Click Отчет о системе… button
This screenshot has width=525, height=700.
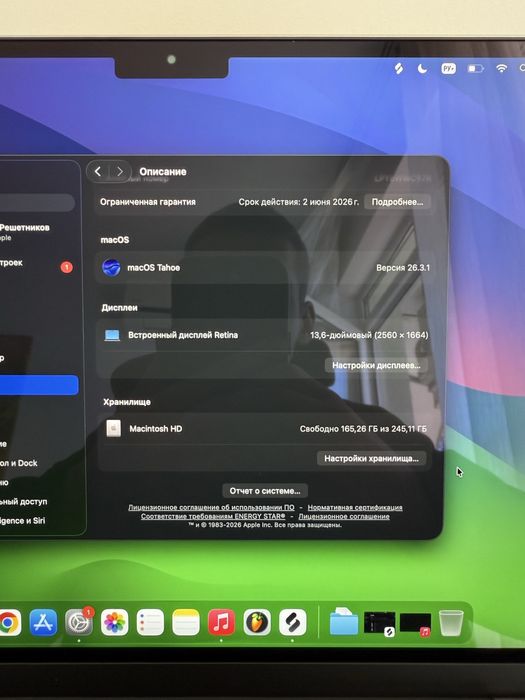tap(265, 491)
